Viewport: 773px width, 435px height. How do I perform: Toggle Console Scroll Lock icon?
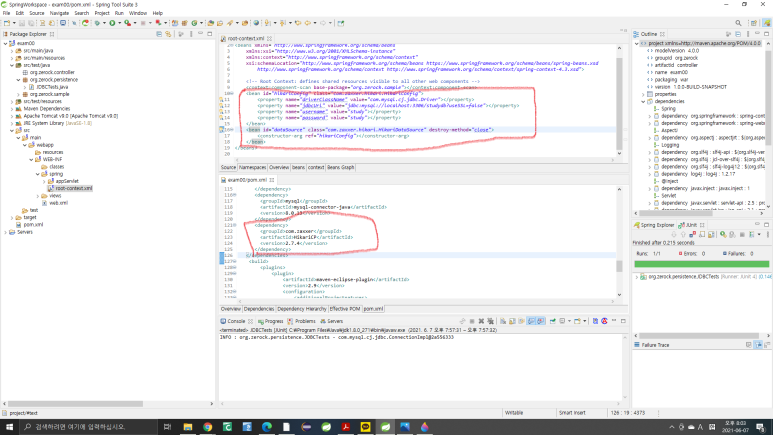512,321
